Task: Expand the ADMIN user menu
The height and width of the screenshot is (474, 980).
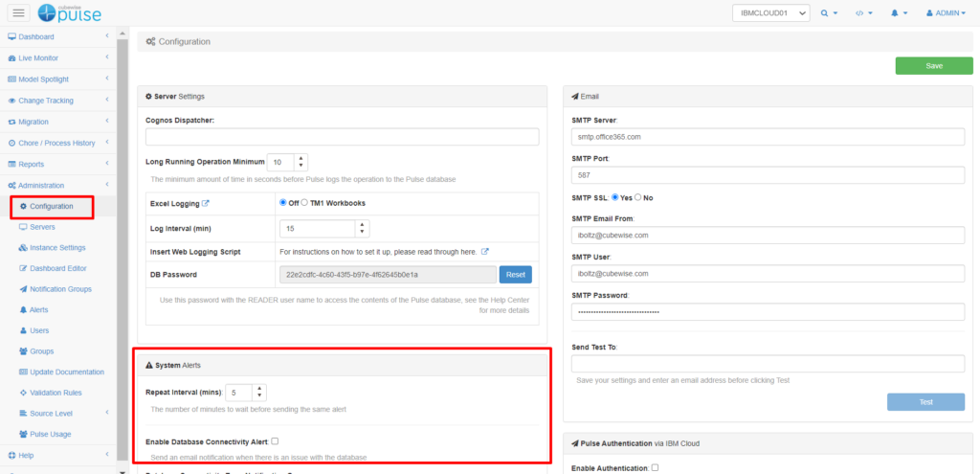Action: pyautogui.click(x=947, y=13)
